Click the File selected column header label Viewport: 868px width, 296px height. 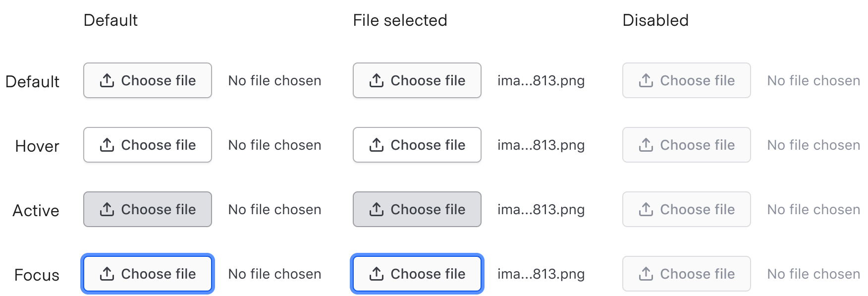click(x=400, y=20)
